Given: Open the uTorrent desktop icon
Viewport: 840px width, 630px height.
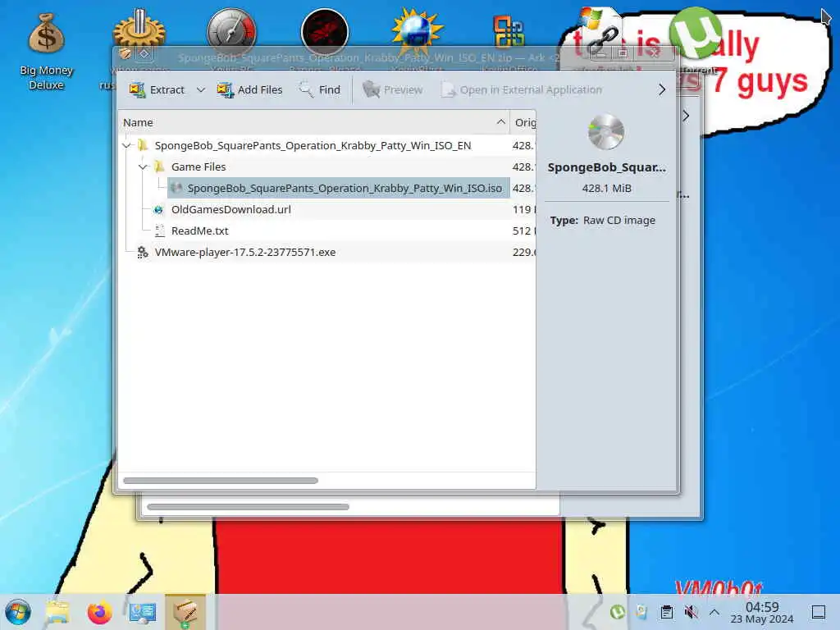Looking at the screenshot, I should 696,33.
